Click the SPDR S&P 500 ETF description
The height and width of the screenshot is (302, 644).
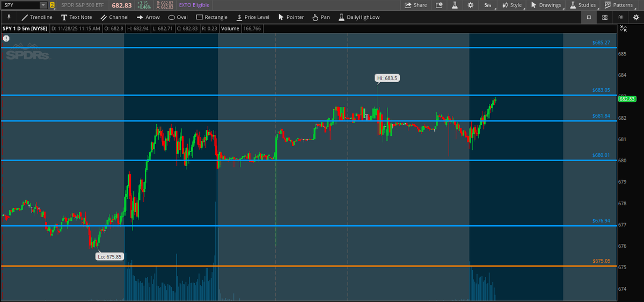tap(84, 5)
